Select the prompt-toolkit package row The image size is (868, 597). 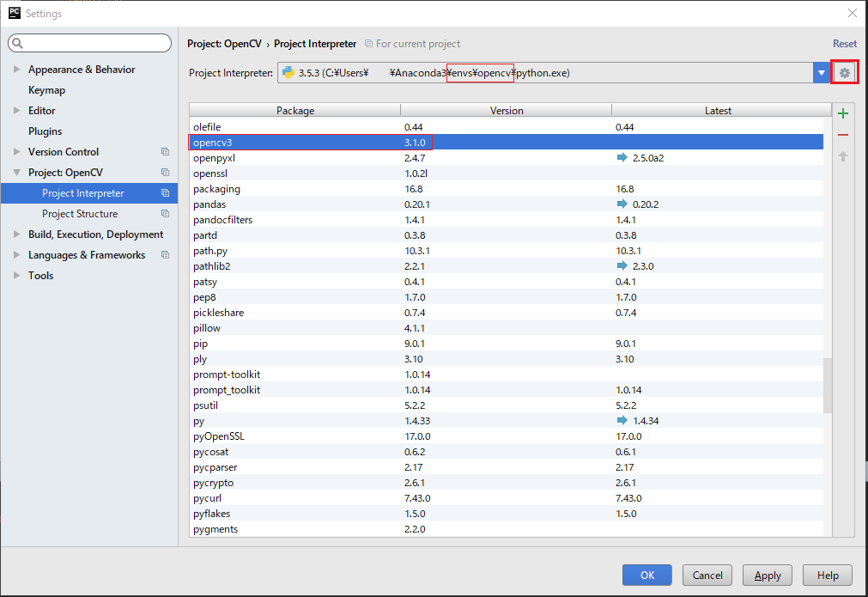[x=506, y=375]
